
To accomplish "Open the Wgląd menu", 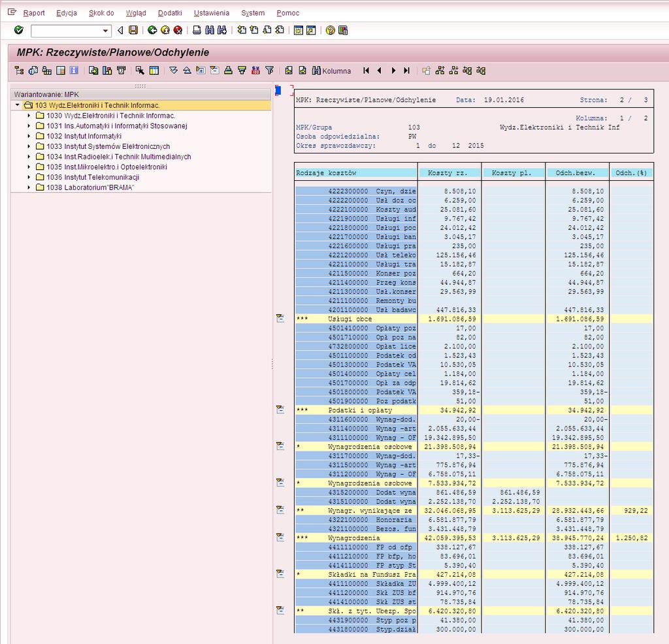I will coord(136,13).
